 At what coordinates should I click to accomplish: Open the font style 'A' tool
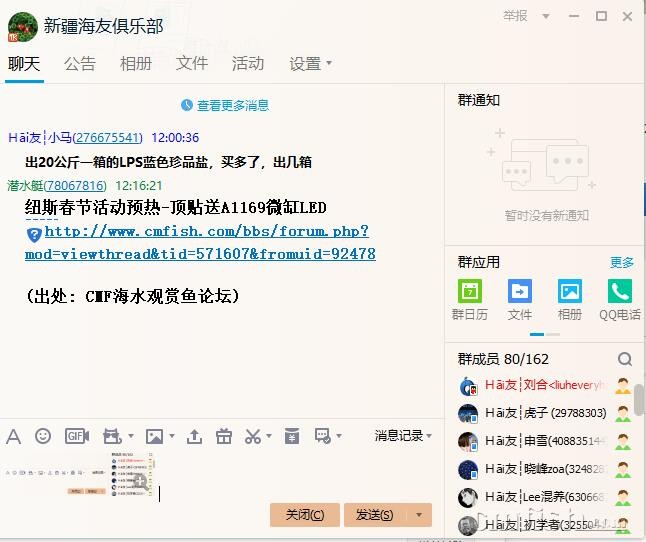point(13,436)
